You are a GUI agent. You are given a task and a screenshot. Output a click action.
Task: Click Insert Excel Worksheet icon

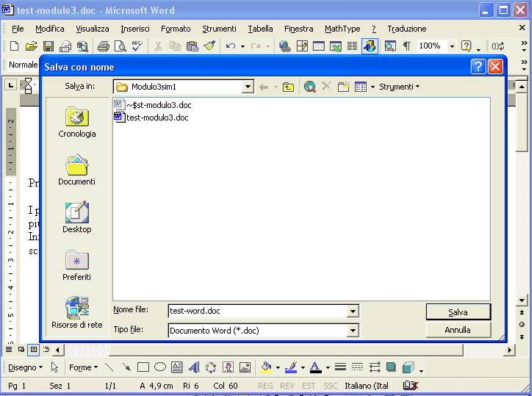pyautogui.click(x=336, y=46)
